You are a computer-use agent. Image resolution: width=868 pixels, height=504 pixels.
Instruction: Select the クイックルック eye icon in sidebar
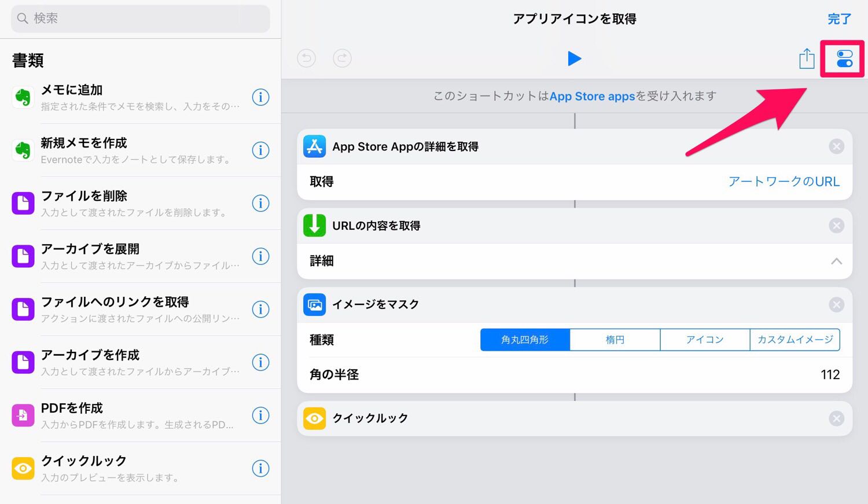(x=23, y=468)
